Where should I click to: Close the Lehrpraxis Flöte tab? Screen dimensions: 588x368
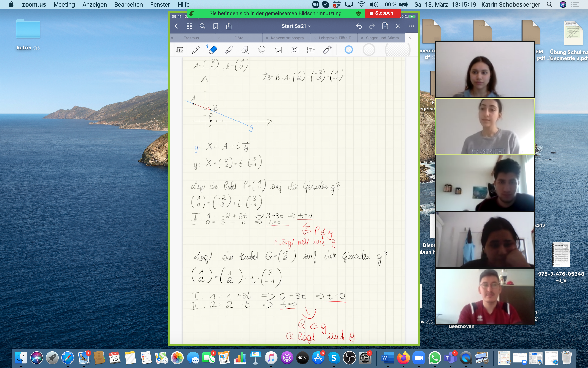coord(315,38)
